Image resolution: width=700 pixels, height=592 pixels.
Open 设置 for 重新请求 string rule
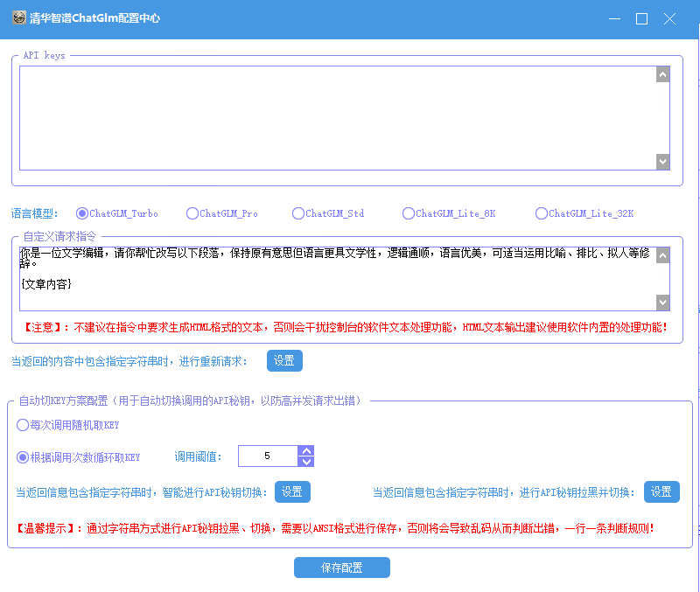click(x=285, y=360)
